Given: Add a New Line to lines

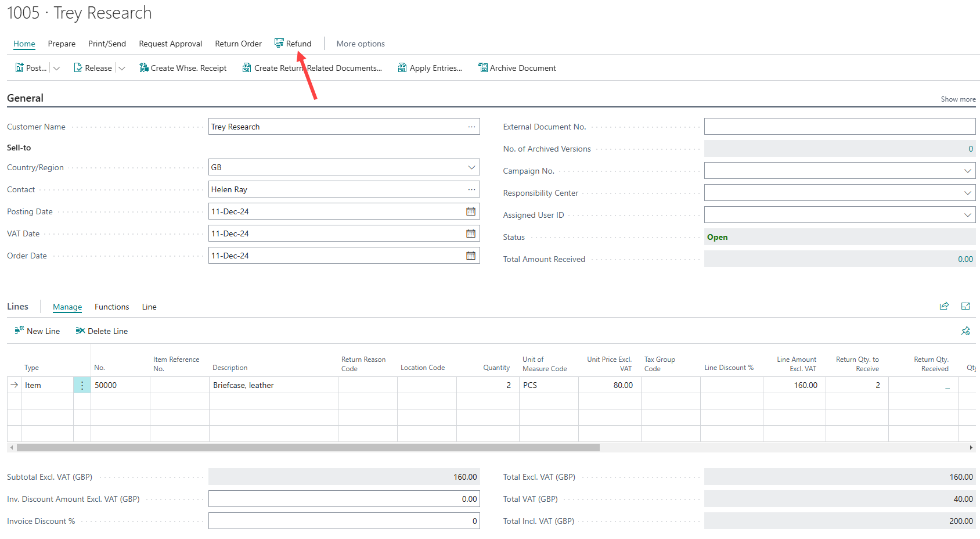Looking at the screenshot, I should (37, 331).
